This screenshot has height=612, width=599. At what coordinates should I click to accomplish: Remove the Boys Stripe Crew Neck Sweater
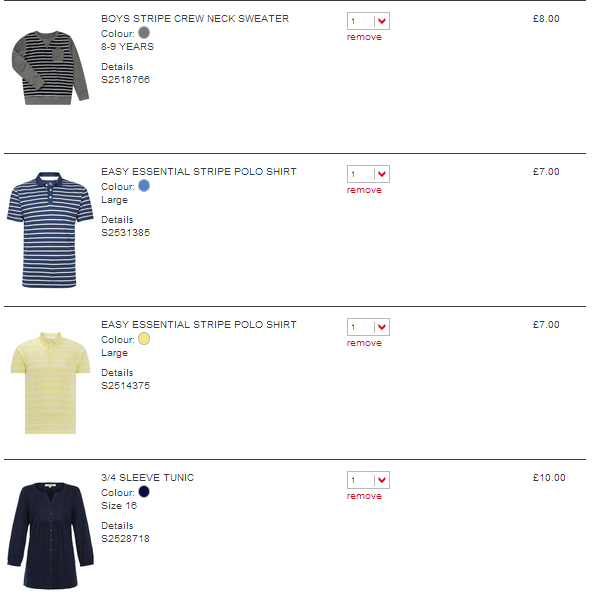(x=364, y=37)
